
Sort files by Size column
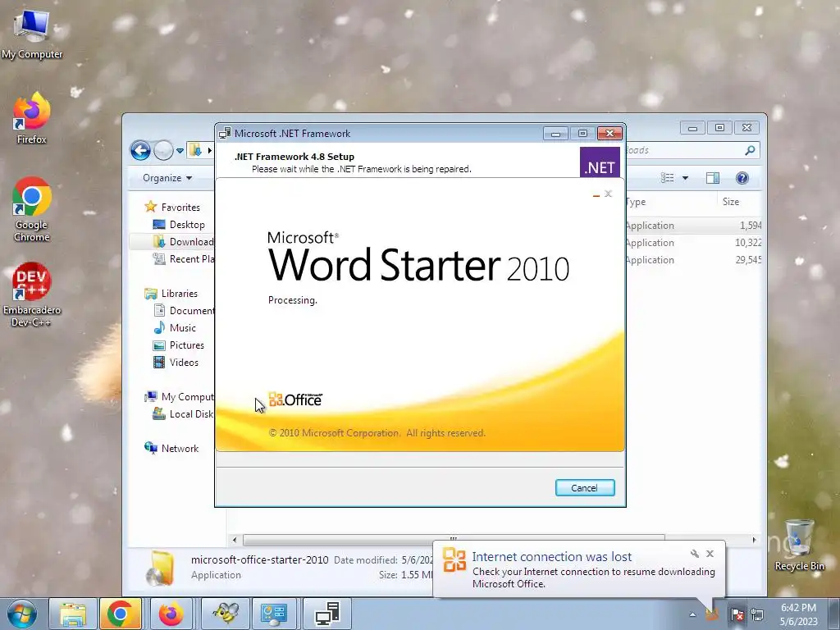739,202
